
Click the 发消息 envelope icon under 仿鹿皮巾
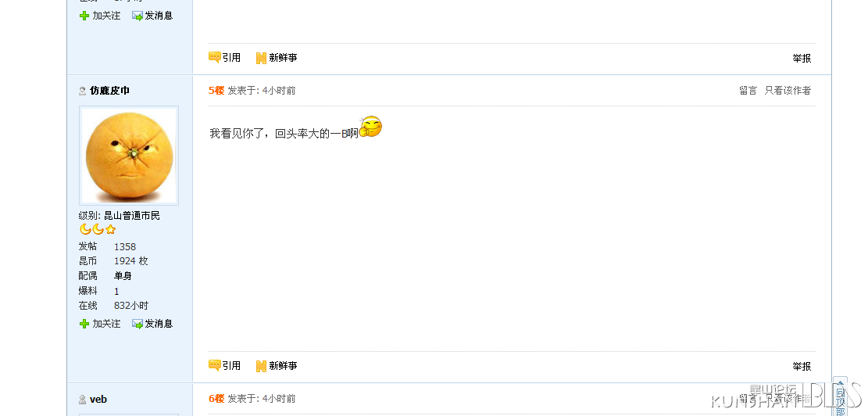[138, 324]
